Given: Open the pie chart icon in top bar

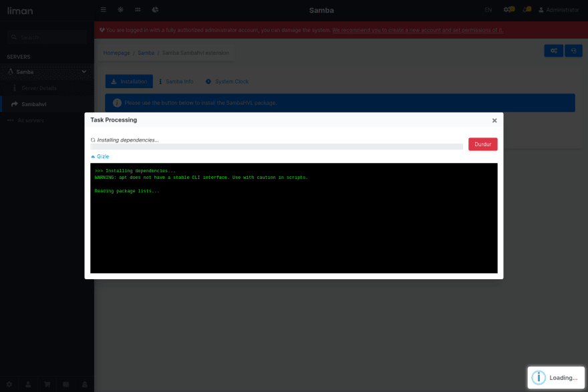Looking at the screenshot, I should (x=155, y=10).
